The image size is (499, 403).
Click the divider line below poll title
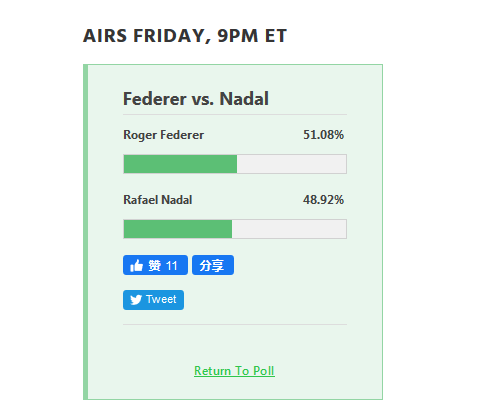point(235,114)
